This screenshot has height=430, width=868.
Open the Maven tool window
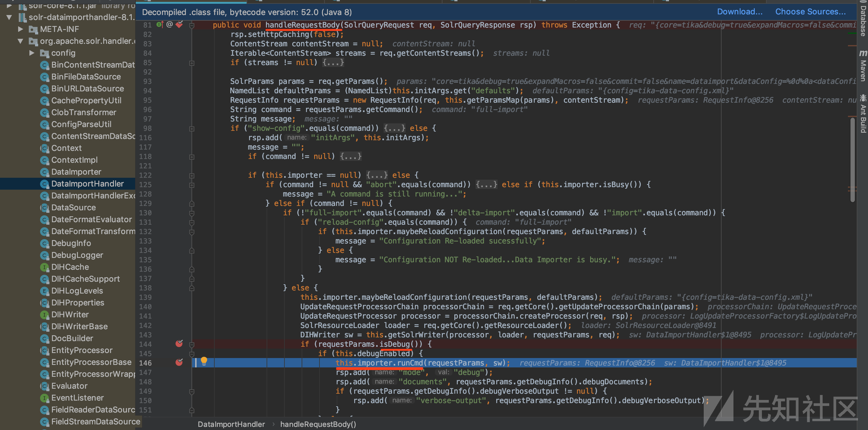(863, 66)
